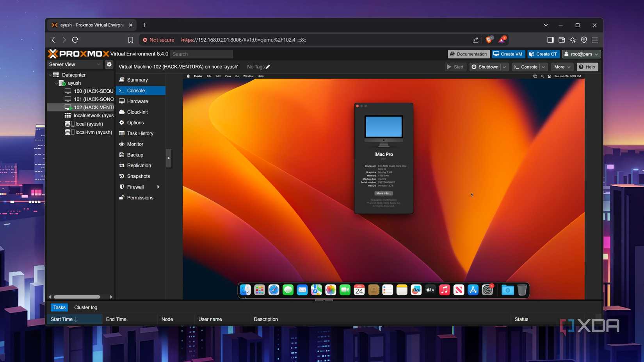Open root@pam user menu

581,54
